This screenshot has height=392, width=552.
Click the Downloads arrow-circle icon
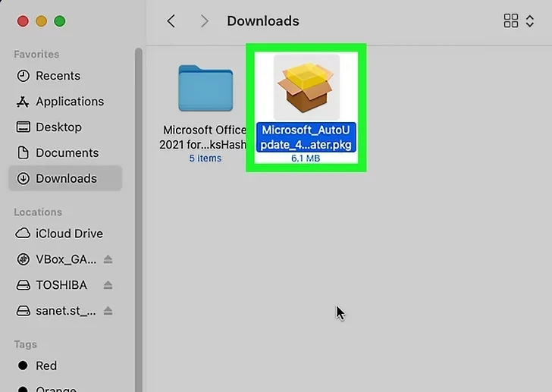pos(24,178)
